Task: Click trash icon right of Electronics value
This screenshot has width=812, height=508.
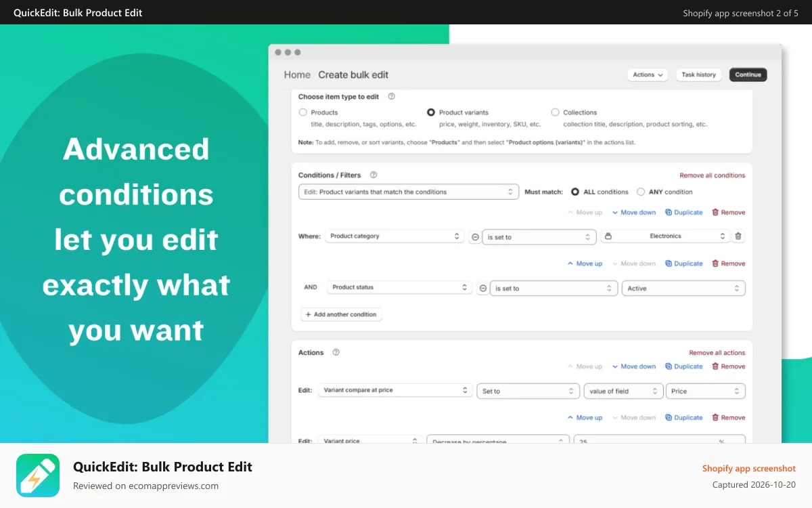Action: click(738, 236)
